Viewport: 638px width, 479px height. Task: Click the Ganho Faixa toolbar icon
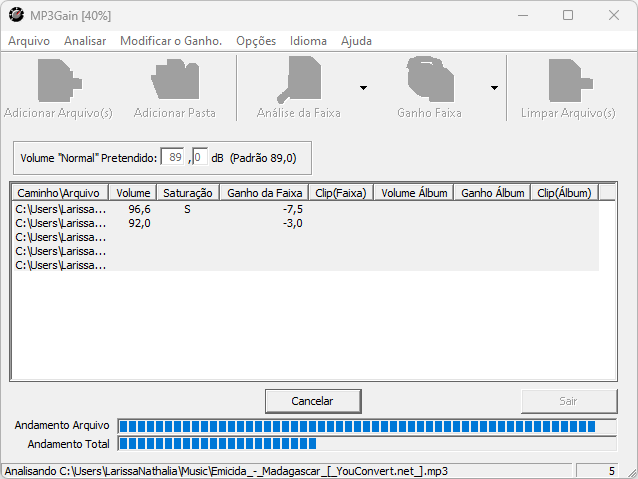point(430,79)
